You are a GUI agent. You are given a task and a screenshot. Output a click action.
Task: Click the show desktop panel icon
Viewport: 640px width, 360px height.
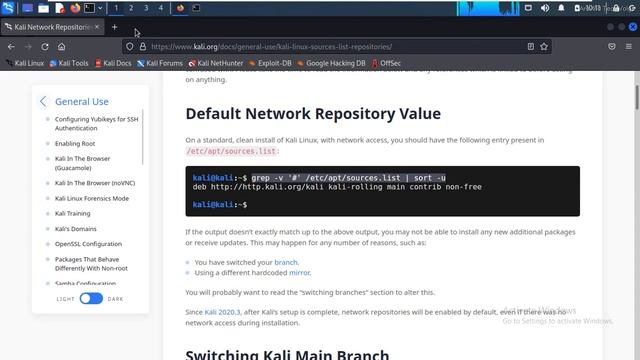[x=27, y=8]
